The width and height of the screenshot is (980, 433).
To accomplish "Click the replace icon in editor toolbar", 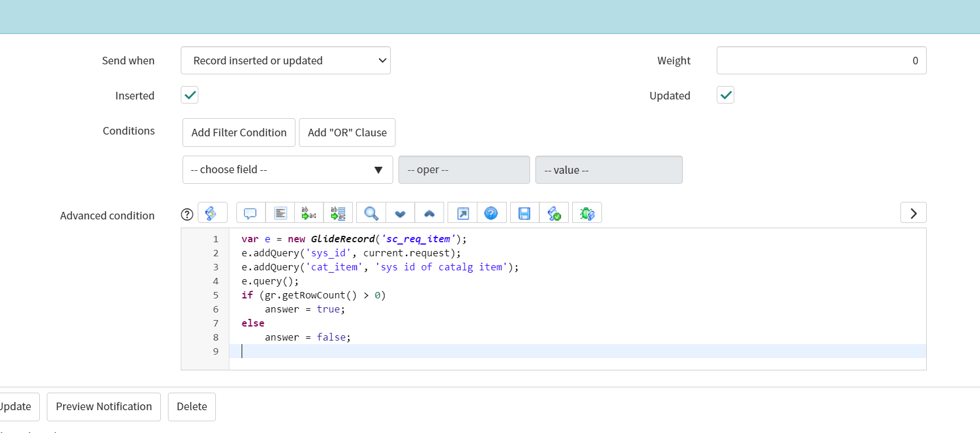I will click(x=309, y=214).
